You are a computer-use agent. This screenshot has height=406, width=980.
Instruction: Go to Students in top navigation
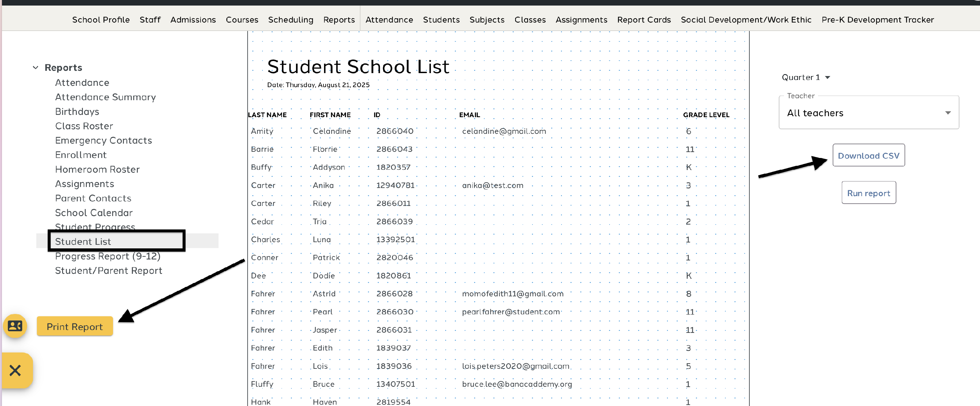[441, 19]
